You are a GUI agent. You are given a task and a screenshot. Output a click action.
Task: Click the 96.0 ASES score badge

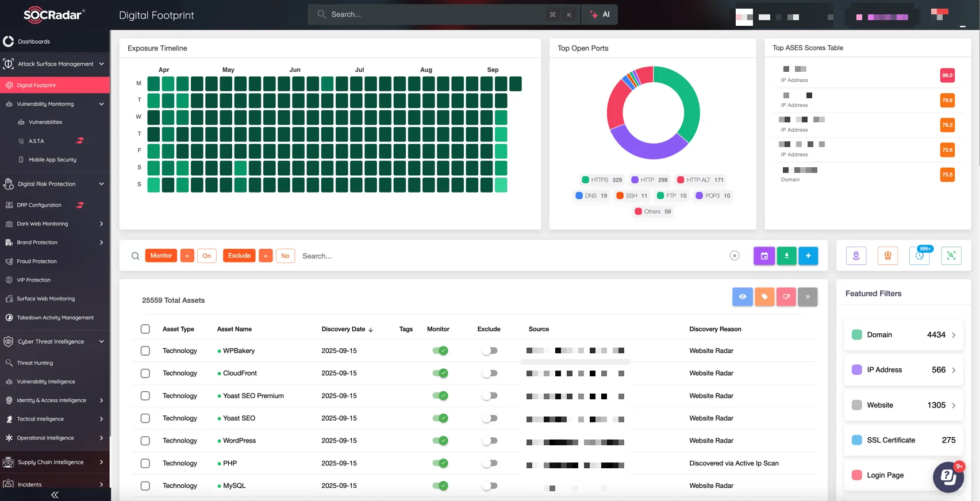947,75
